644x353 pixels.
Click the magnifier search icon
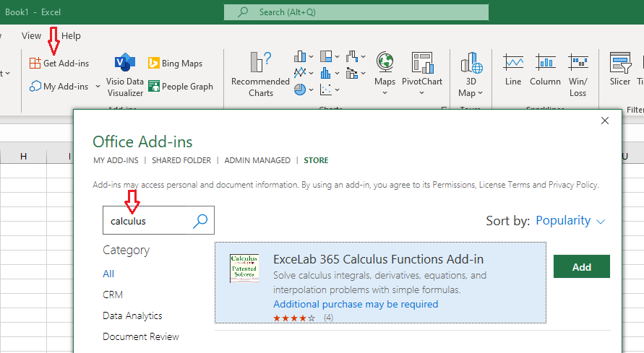[x=200, y=221]
